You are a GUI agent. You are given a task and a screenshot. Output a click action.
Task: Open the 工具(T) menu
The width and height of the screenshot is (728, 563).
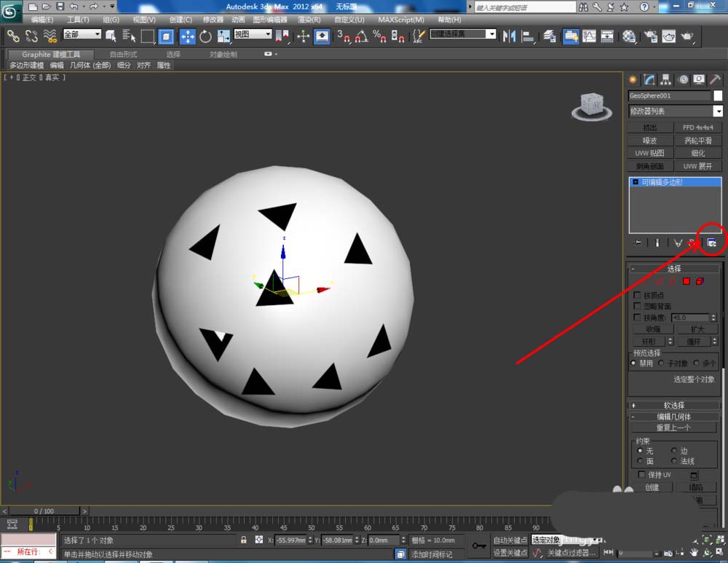[x=78, y=20]
